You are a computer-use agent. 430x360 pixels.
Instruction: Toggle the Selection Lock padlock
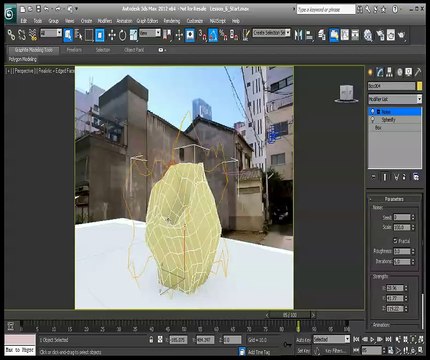pyautogui.click(x=151, y=340)
